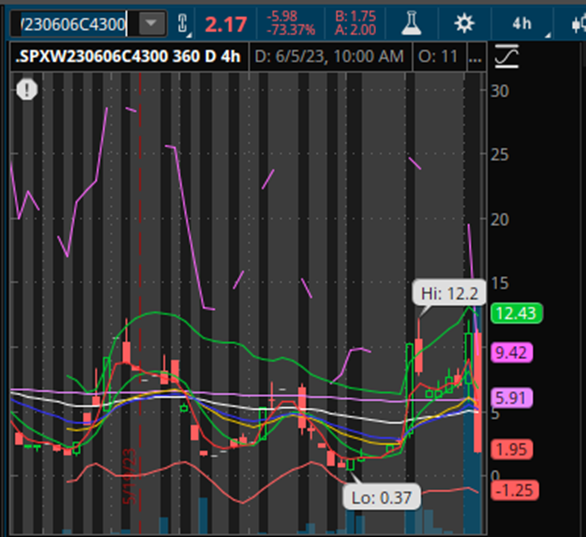Screen dimensions: 586x537
Task: Click the symbol input field
Action: tap(74, 24)
